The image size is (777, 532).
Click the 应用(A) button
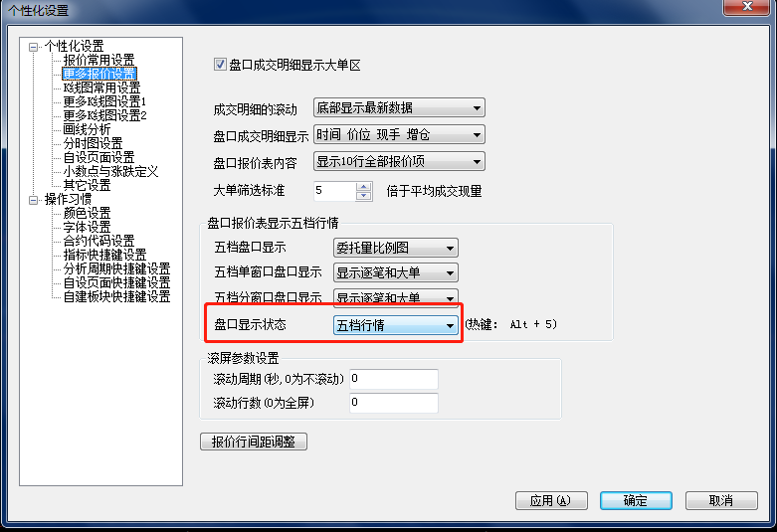[x=551, y=500]
